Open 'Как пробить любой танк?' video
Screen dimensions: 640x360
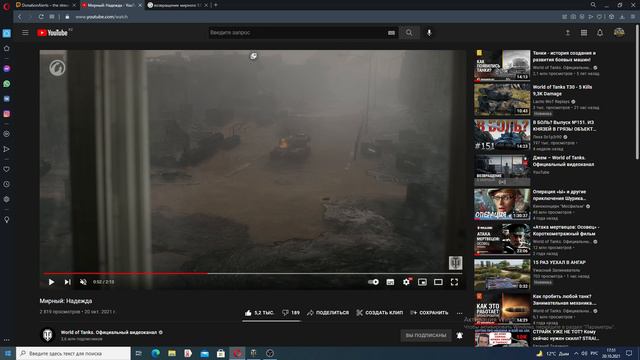point(502,308)
